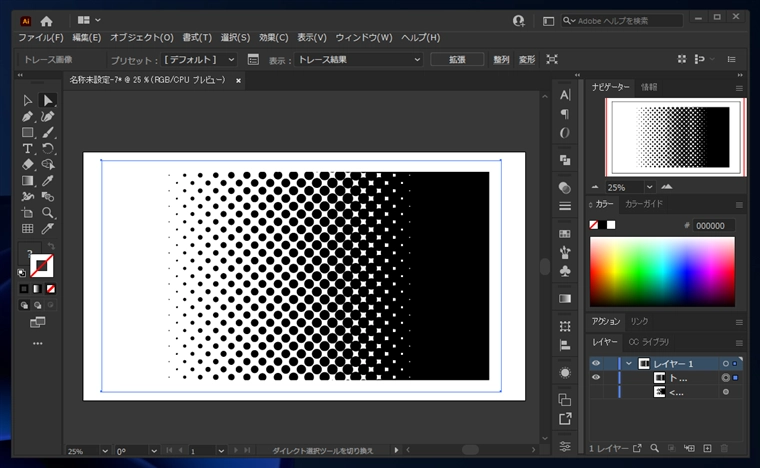Set fill to None mode
The image size is (760, 468).
click(51, 289)
